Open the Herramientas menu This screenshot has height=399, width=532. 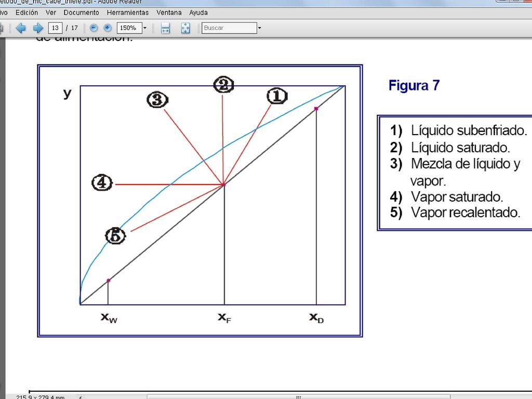(128, 12)
